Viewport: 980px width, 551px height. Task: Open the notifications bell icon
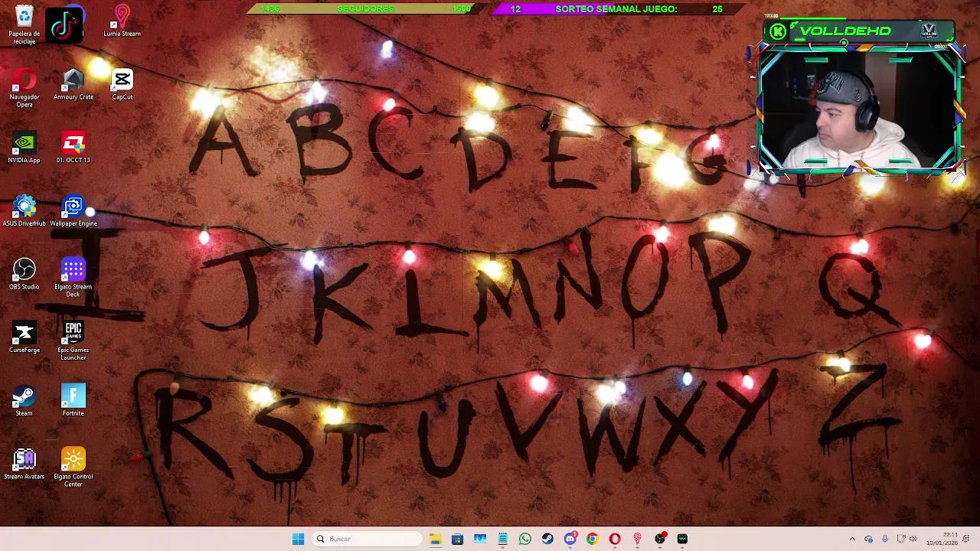pyautogui.click(x=966, y=539)
